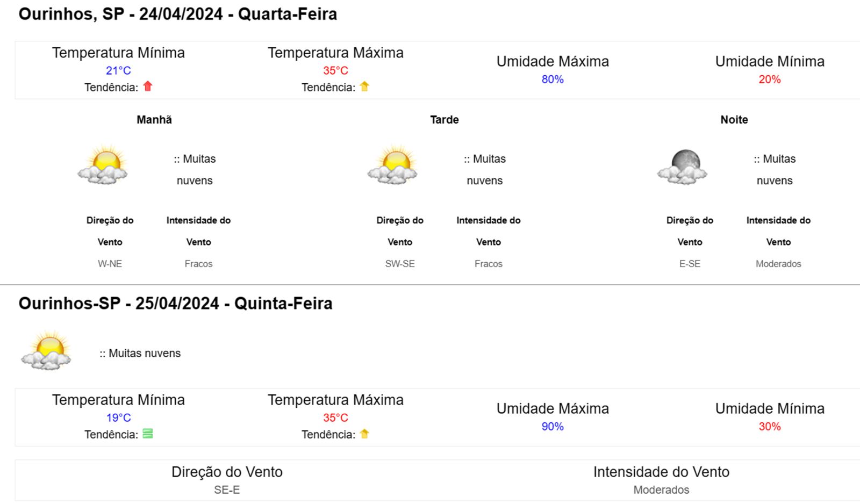Click the red up arrow for 21°C minimum
The image size is (860, 504).
click(x=148, y=87)
